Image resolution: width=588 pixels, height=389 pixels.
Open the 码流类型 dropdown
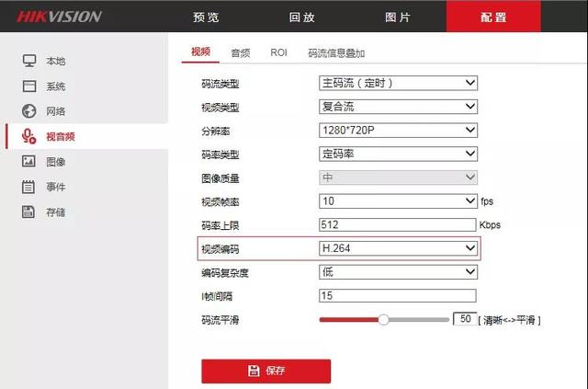pos(398,83)
